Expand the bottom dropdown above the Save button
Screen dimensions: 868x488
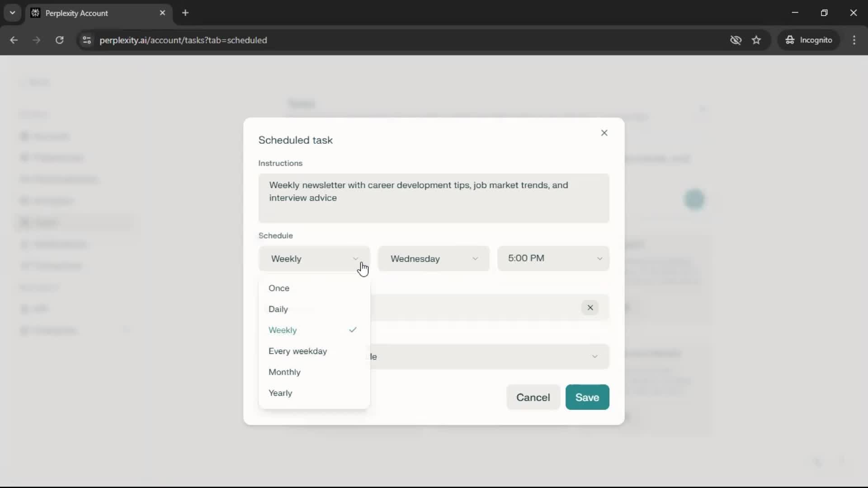488,357
